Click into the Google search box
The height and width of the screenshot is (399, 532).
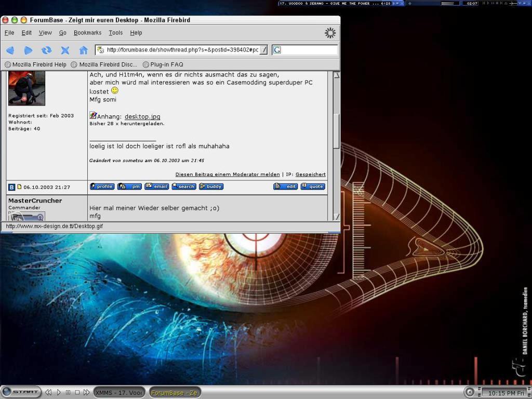309,50
